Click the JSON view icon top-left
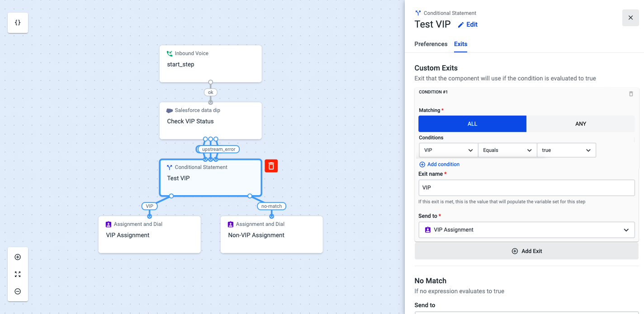The width and height of the screenshot is (644, 314). pos(18,23)
